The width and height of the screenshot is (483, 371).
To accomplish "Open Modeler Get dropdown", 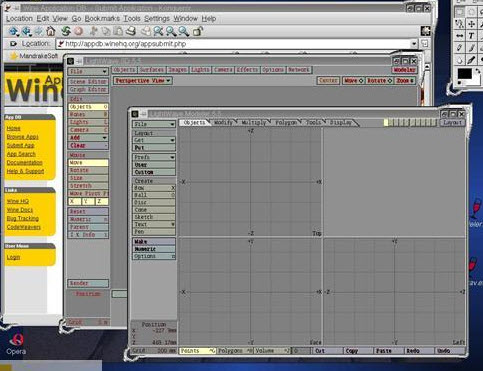I will point(154,140).
